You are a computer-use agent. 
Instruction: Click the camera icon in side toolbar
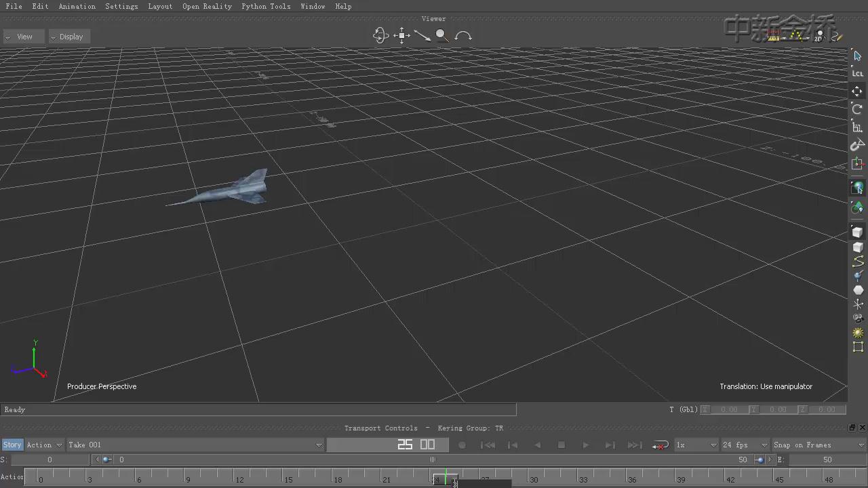[858, 318]
